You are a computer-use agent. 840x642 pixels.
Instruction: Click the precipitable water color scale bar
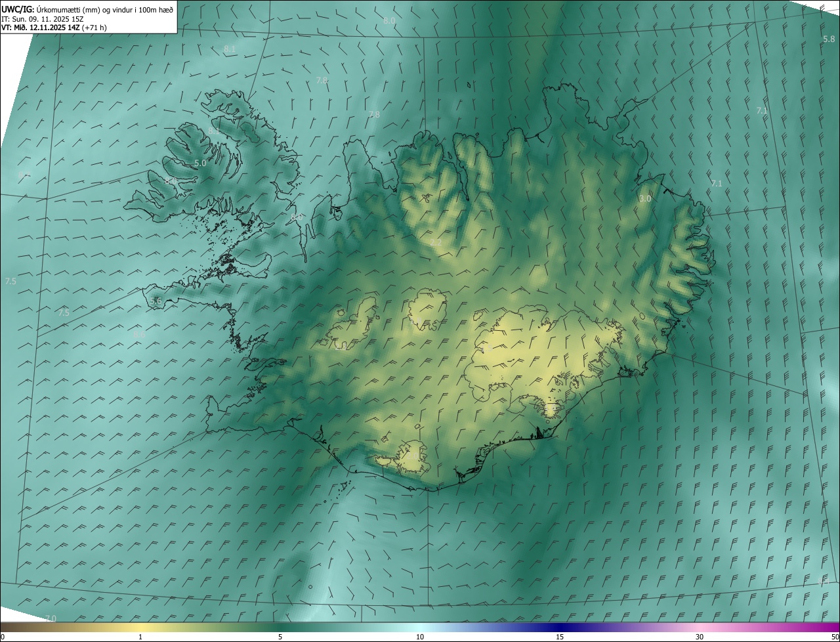[x=420, y=627]
